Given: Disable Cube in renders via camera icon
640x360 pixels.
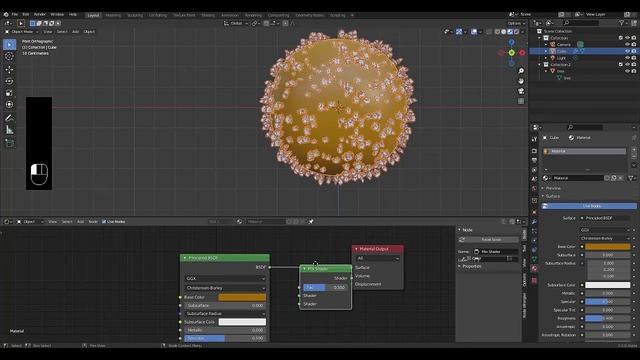Looking at the screenshot, I should click(x=634, y=51).
